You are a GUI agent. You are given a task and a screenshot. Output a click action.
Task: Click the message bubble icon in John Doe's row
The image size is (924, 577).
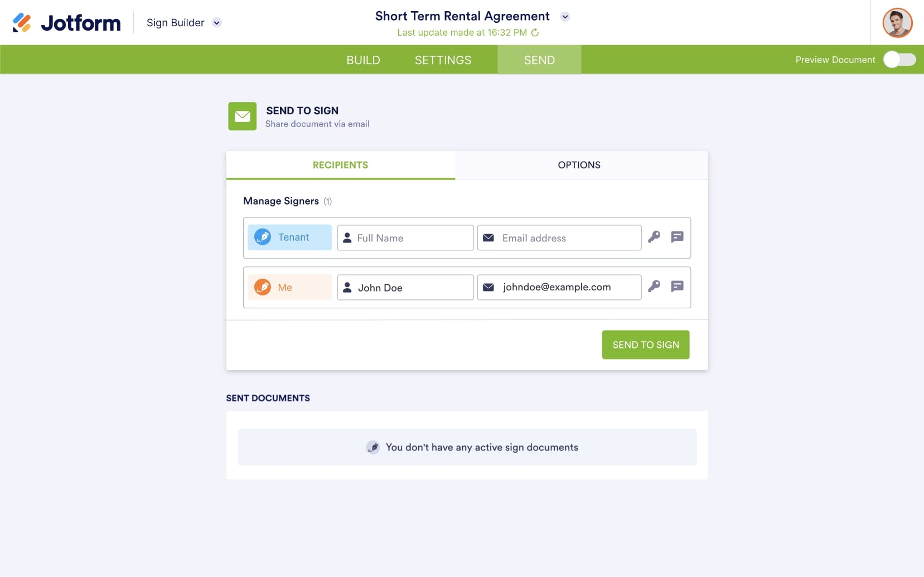[677, 287]
